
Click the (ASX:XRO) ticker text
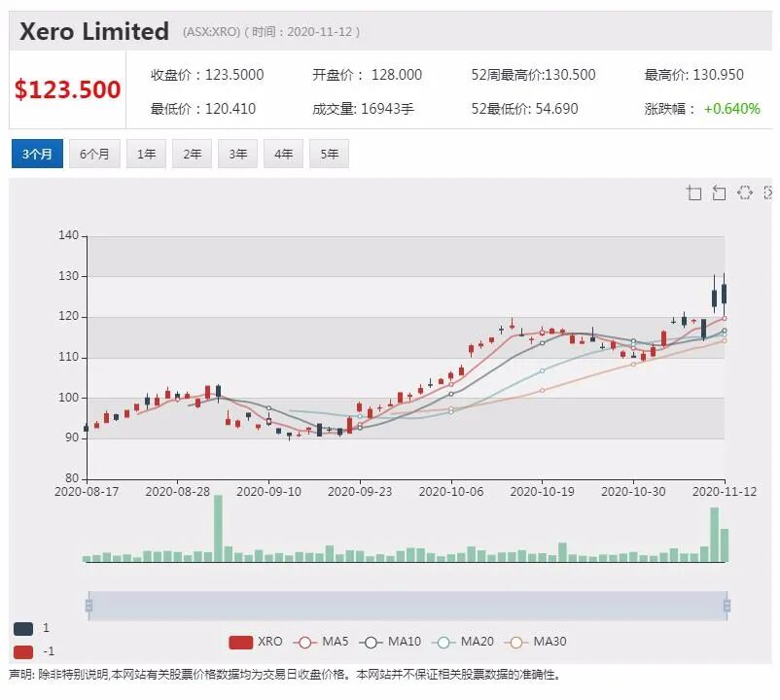click(211, 32)
